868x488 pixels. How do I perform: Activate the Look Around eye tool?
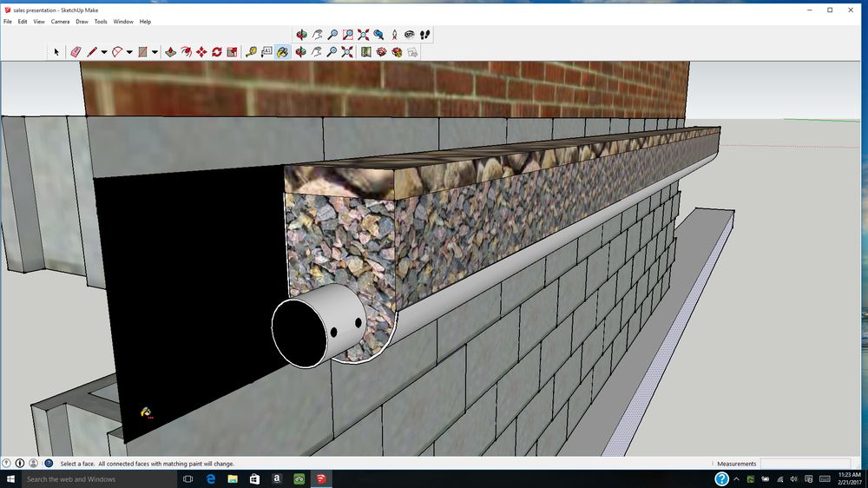point(410,35)
